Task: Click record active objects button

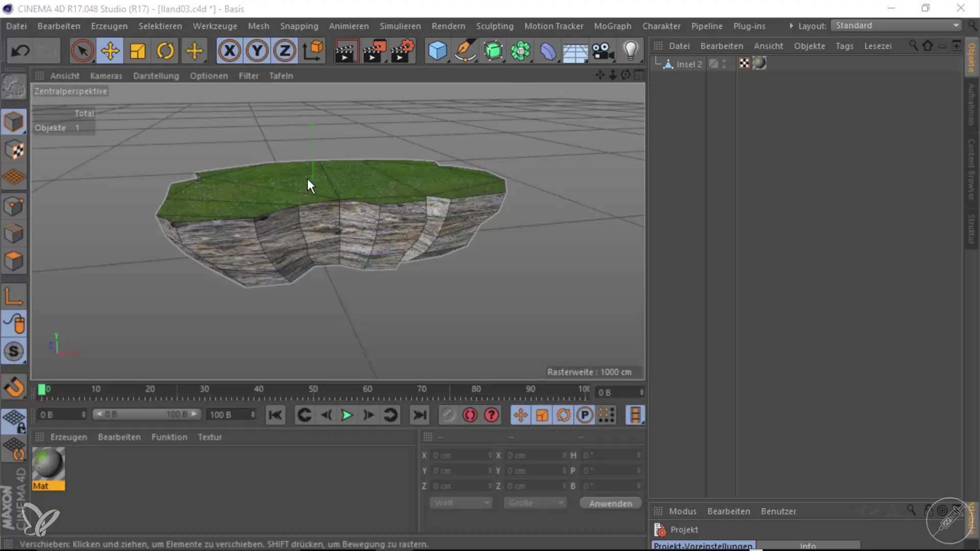Action: click(448, 415)
